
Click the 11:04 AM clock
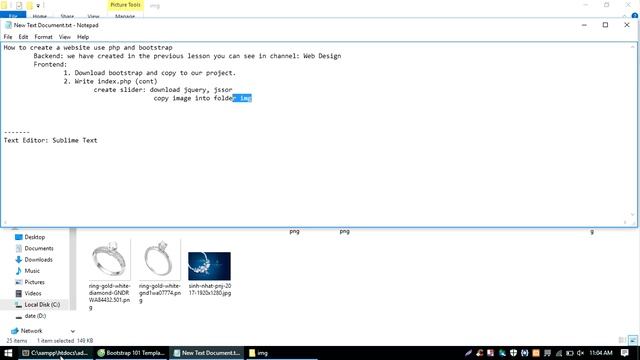pyautogui.click(x=601, y=353)
